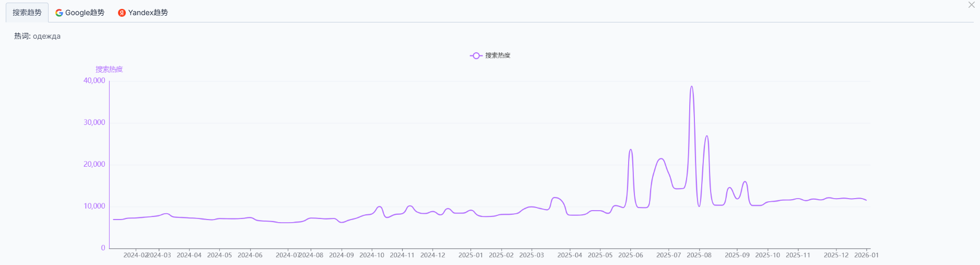
Task: Click the Google logo icon
Action: pyautogui.click(x=59, y=13)
